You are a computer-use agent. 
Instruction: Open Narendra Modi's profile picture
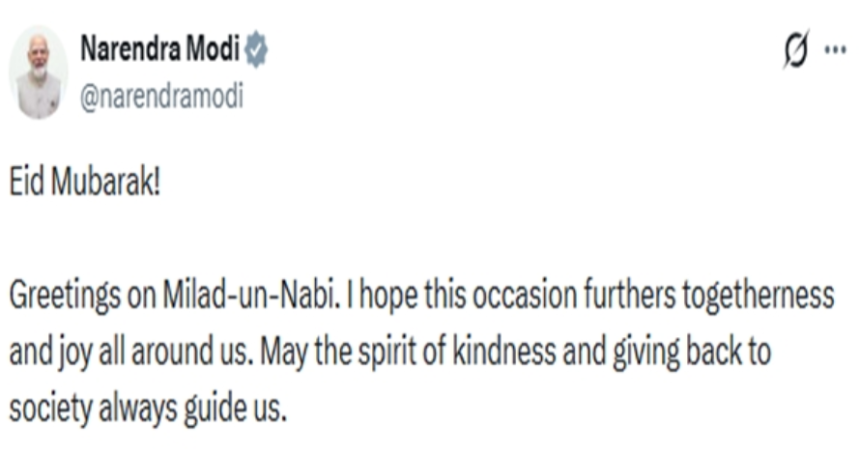click(x=38, y=72)
